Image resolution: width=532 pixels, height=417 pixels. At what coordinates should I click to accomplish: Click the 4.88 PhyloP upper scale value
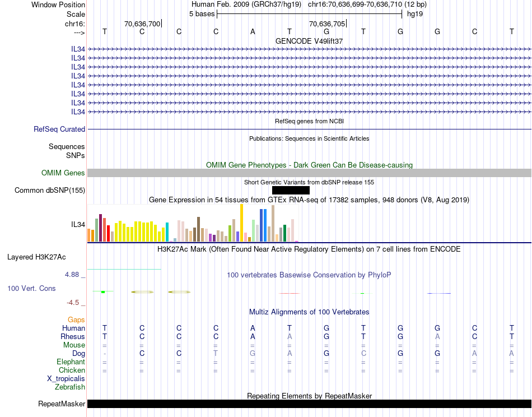pyautogui.click(x=72, y=275)
